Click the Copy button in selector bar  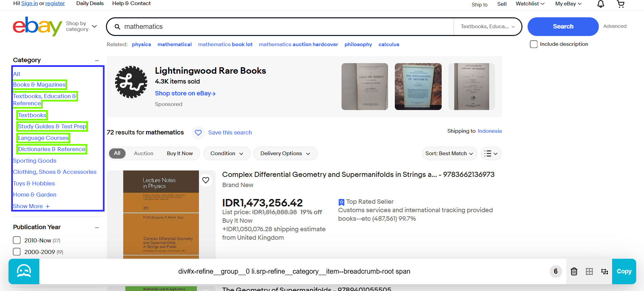pos(624,271)
